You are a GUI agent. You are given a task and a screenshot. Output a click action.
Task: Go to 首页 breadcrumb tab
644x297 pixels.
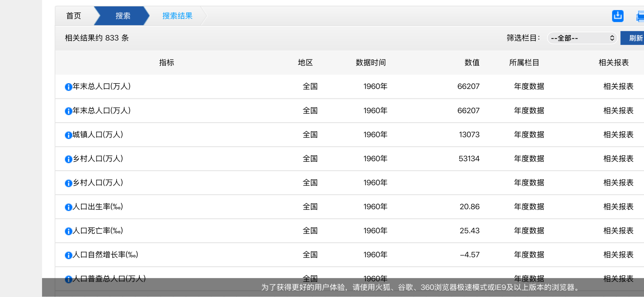[73, 16]
